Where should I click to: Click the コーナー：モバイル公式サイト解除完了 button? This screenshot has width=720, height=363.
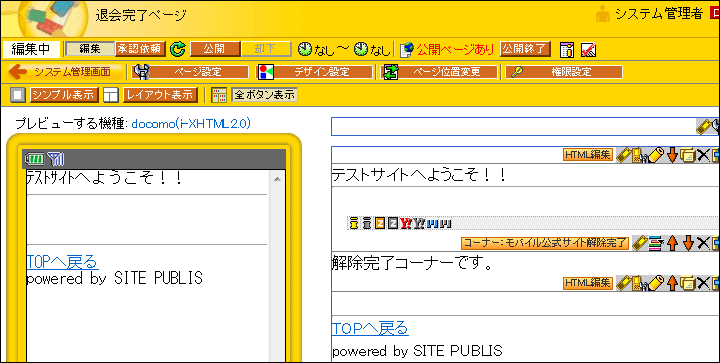click(545, 243)
